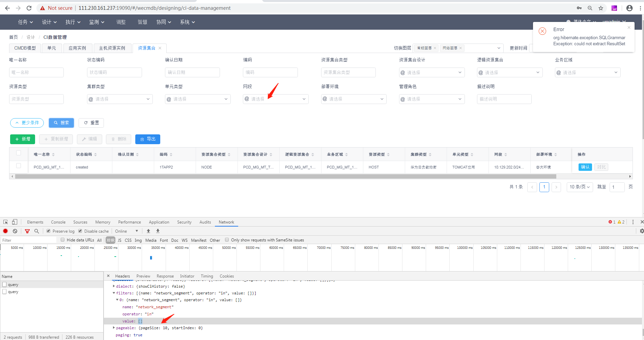The height and width of the screenshot is (340, 644).
Task: Click the blue 搜索 search button
Action: [x=61, y=123]
